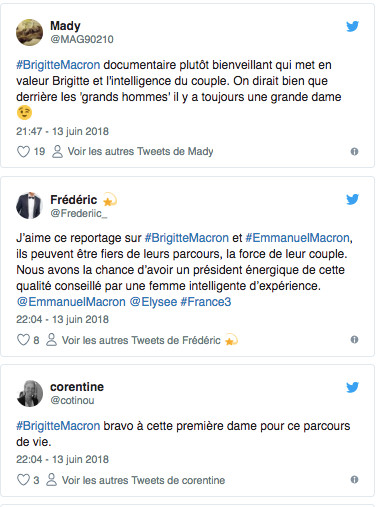This screenshot has width=381, height=507.
Task: Like corentine's tweet with the heart icon
Action: coord(23,480)
